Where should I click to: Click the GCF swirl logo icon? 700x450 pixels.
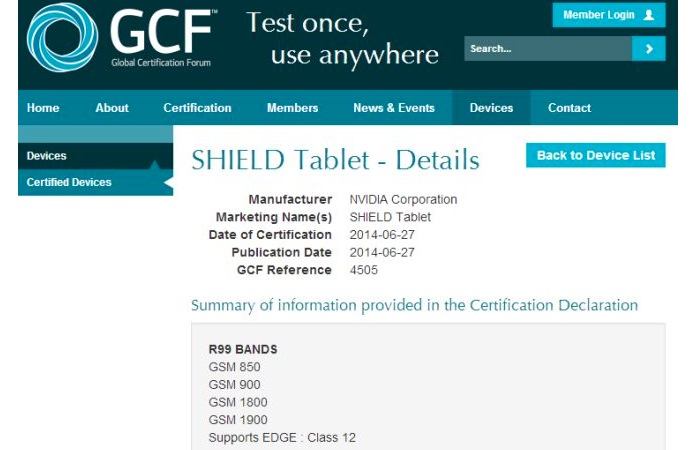click(61, 37)
